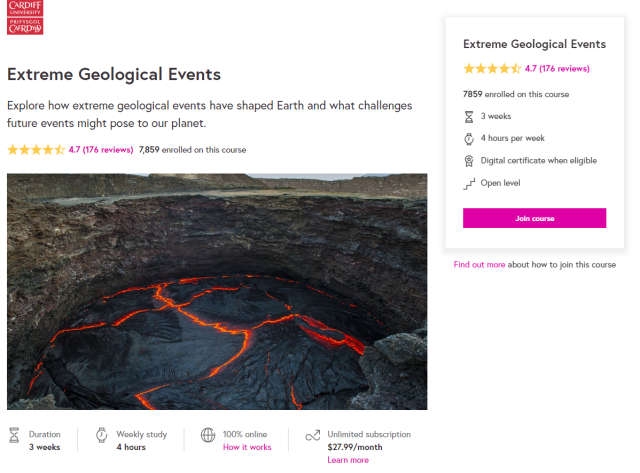The height and width of the screenshot is (473, 640).
Task: Click the Extreme Geological Events main heading
Action: click(114, 75)
